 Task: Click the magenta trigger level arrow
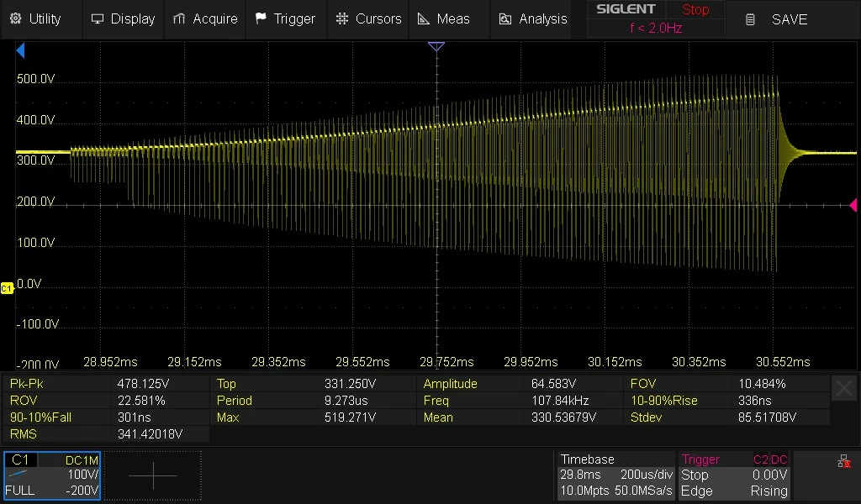(853, 205)
